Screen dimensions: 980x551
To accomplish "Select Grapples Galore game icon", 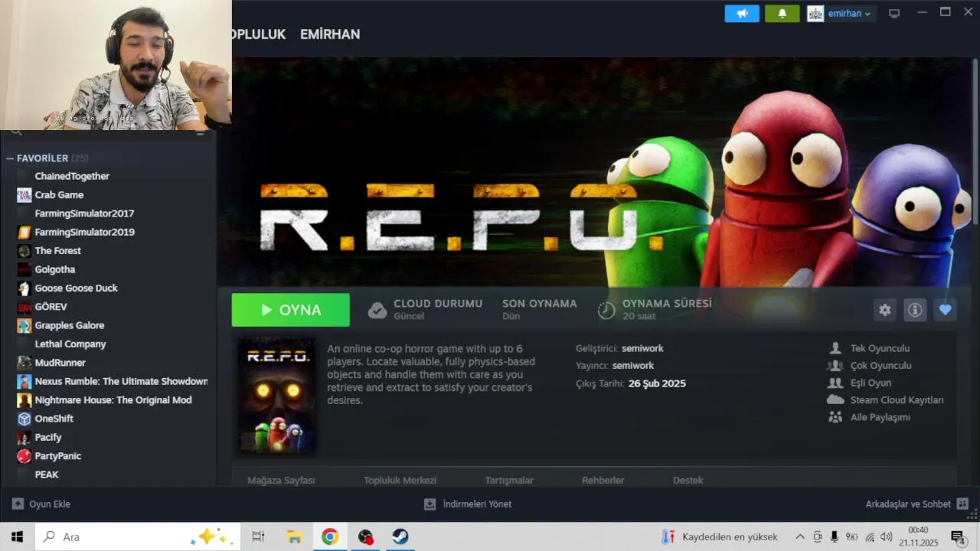I will 24,325.
